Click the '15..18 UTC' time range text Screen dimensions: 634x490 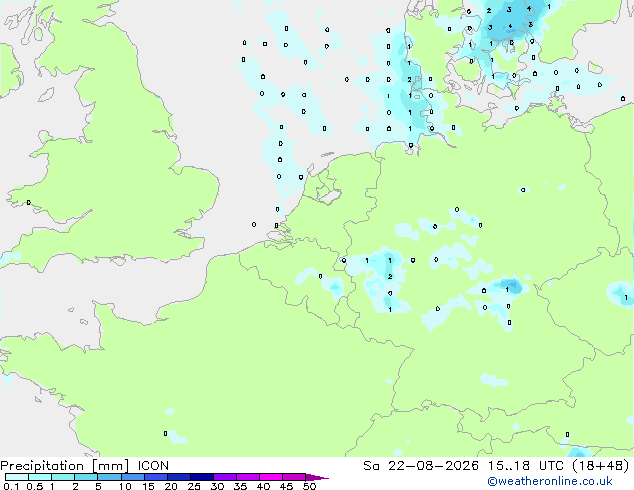(x=526, y=466)
